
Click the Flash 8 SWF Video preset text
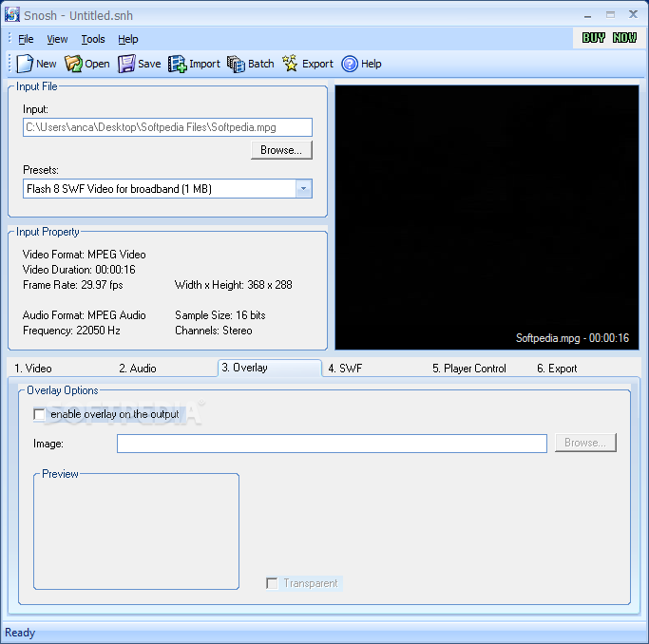click(x=119, y=189)
